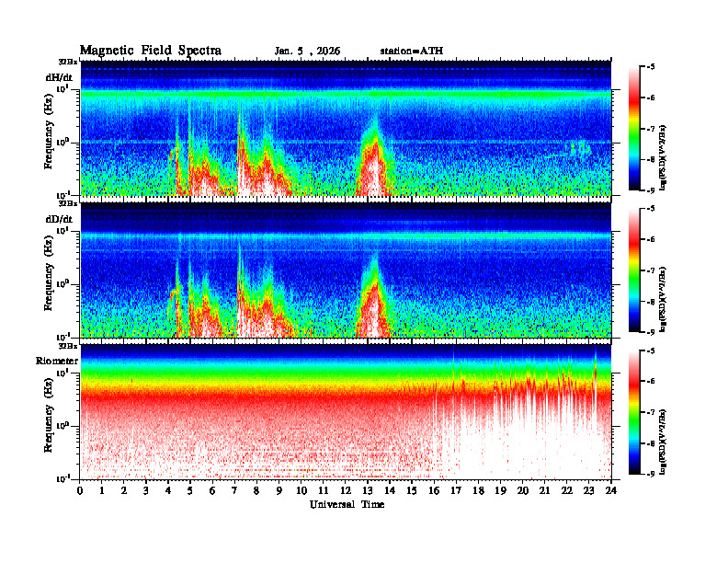Click hour "16" on the Universal Time axis
Image resolution: width=728 pixels, height=563 pixels.
(434, 491)
